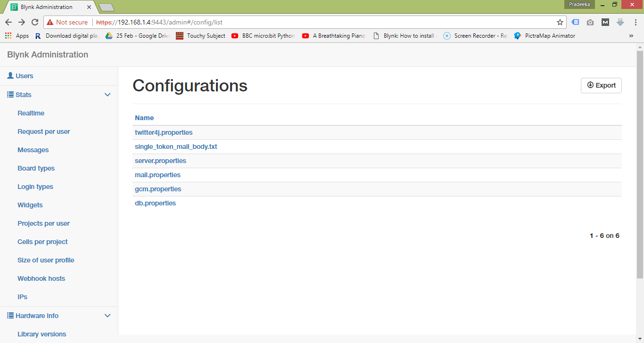Image resolution: width=644 pixels, height=343 pixels.
Task: Open Screen Recorder bookmark
Action: pos(476,36)
